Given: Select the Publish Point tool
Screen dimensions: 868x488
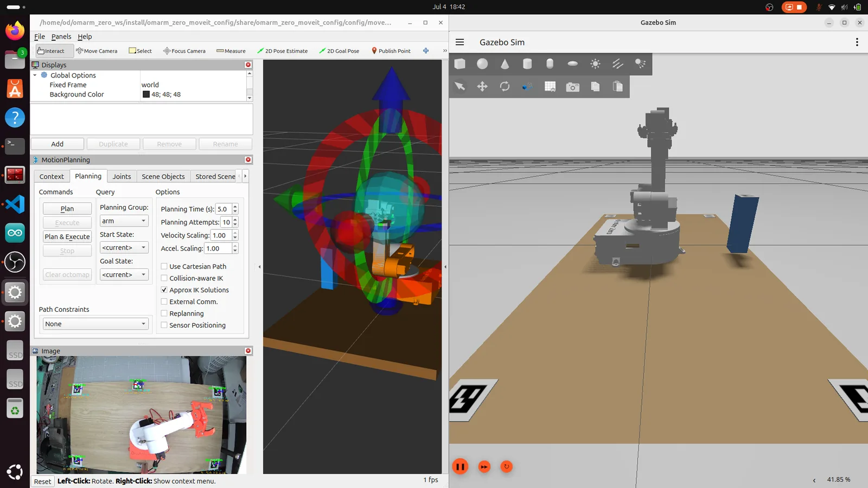Looking at the screenshot, I should [x=391, y=51].
